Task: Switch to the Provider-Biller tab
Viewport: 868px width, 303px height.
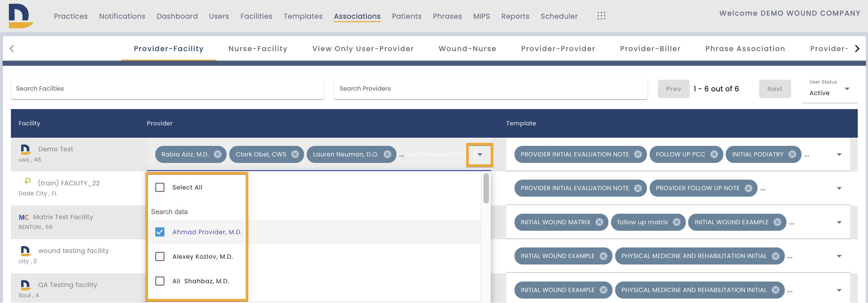Action: [x=650, y=49]
